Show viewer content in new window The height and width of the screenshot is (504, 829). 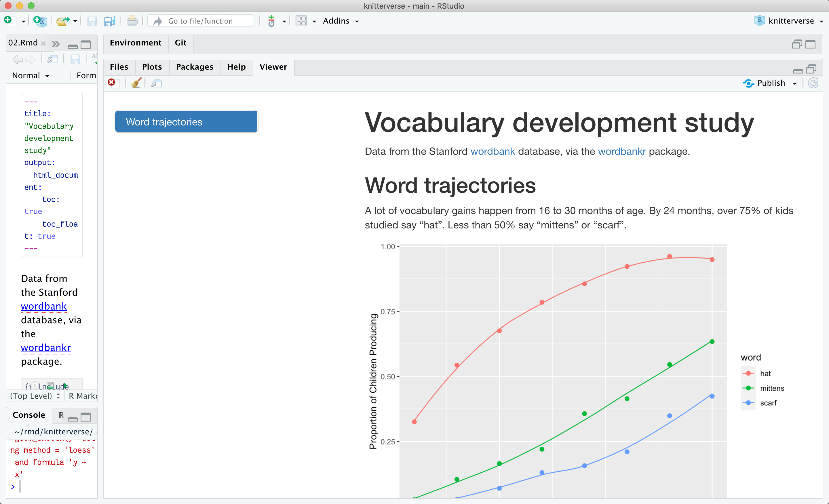[156, 83]
